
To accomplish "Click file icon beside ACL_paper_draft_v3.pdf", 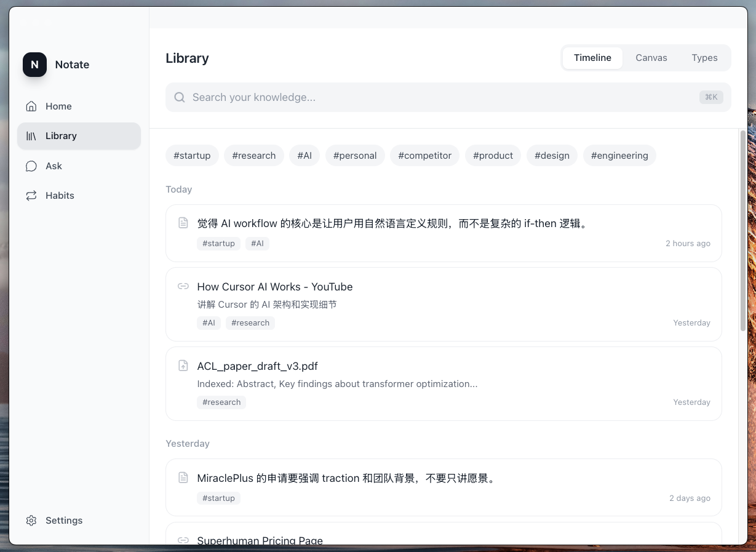I will [x=183, y=366].
